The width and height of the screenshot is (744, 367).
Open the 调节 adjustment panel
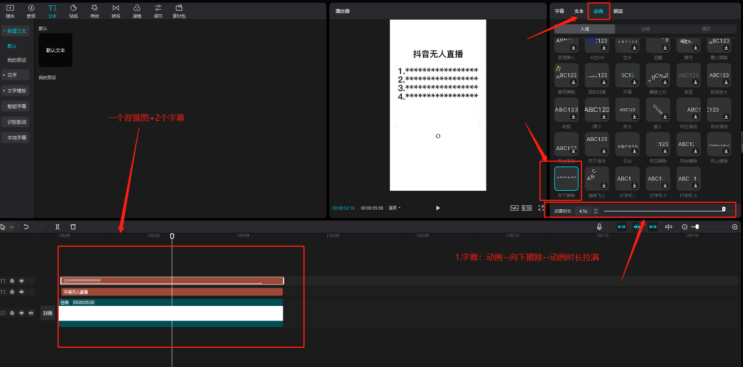[x=158, y=10]
